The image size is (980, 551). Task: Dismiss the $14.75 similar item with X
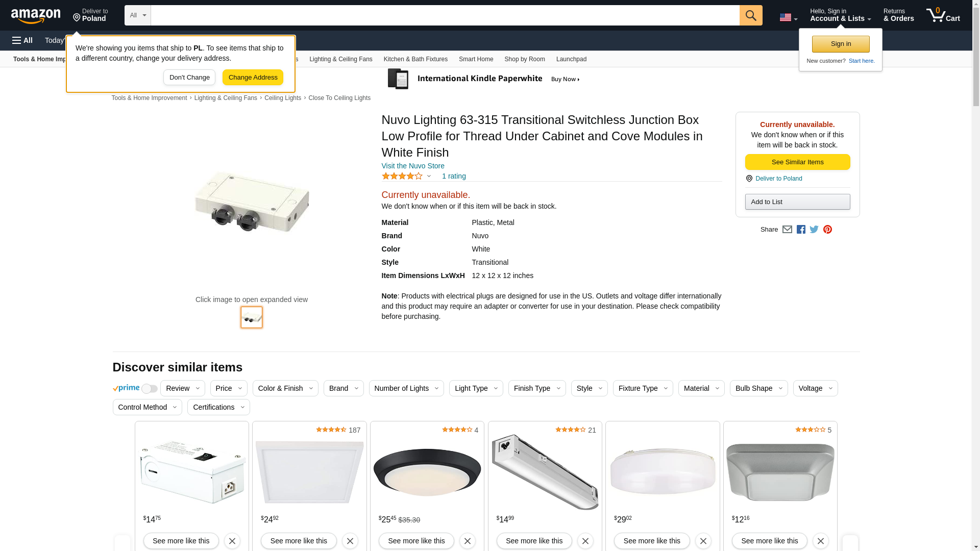tap(232, 541)
